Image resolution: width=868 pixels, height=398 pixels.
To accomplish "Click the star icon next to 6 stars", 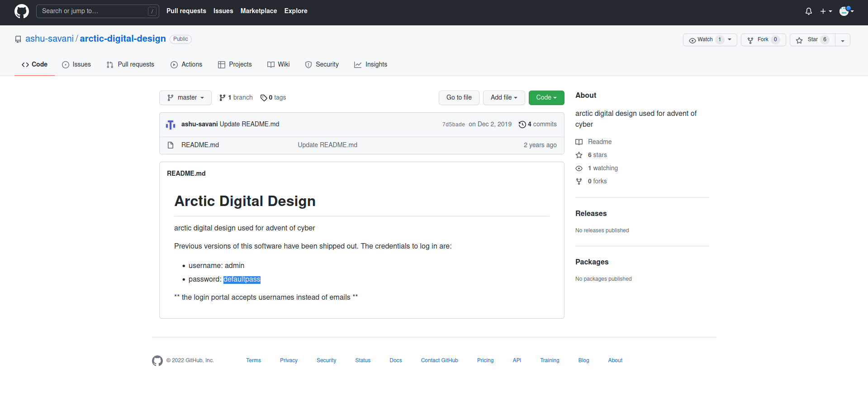I will (579, 155).
